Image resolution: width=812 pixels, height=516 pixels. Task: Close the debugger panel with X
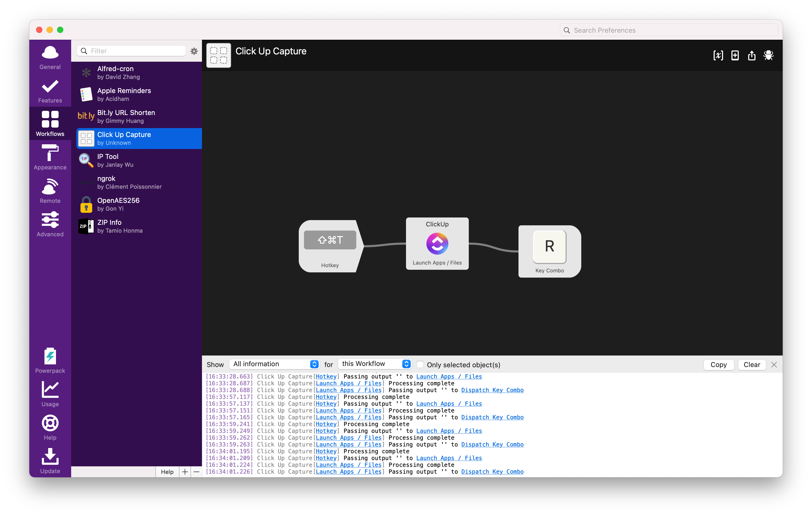coord(774,365)
